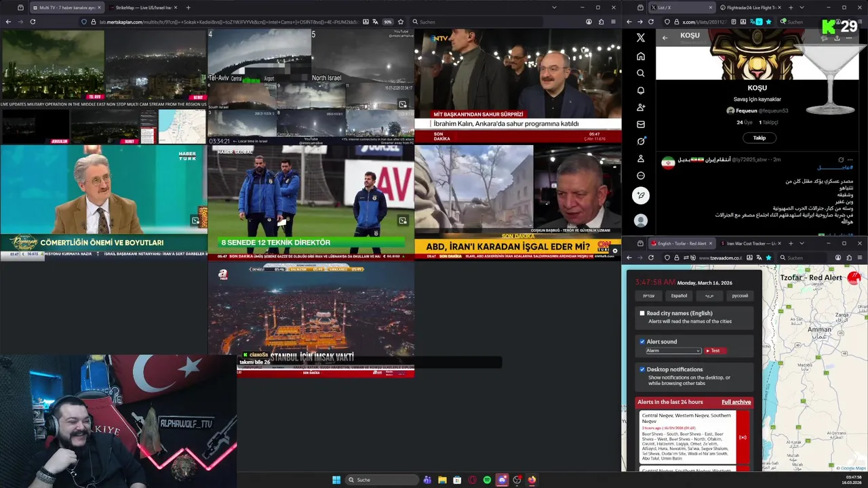
Task: Toggle Desktop notifications checkbox
Action: click(x=642, y=369)
